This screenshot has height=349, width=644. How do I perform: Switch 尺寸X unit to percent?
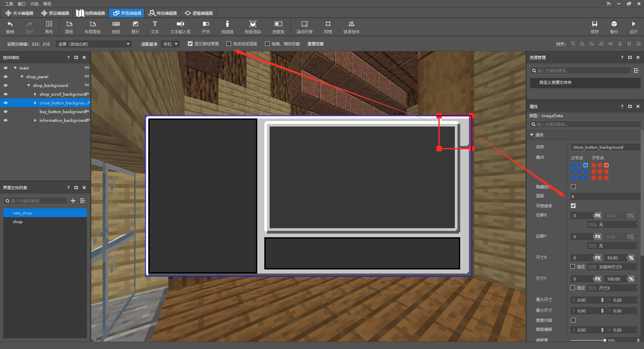[631, 258]
